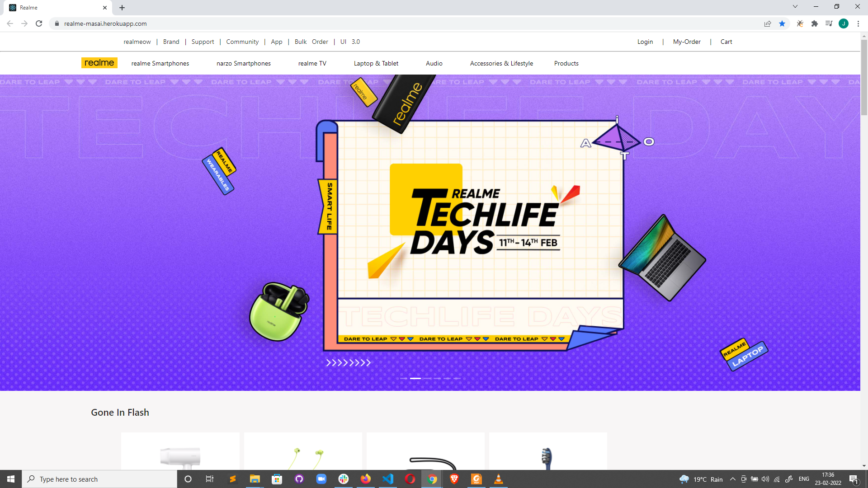
Task: Reload the page with refresh icon
Action: point(39,23)
